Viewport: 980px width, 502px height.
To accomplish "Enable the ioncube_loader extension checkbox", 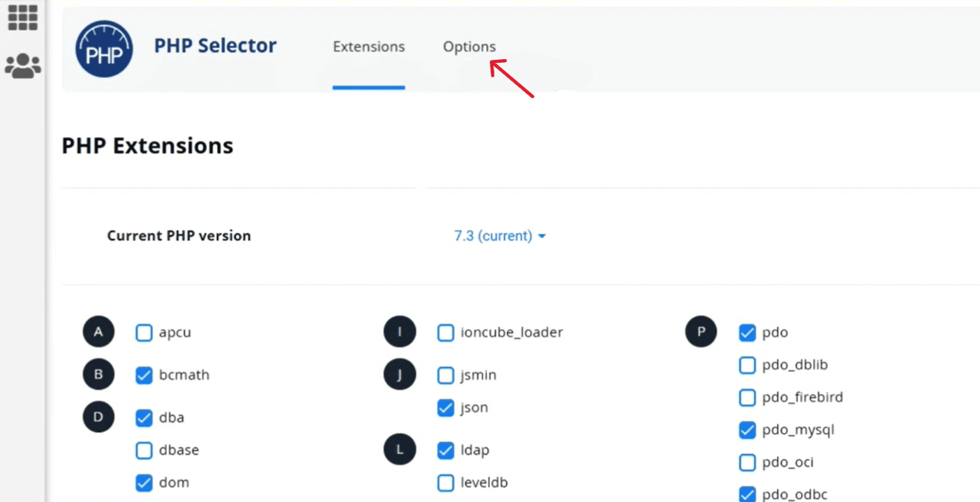I will 446,333.
